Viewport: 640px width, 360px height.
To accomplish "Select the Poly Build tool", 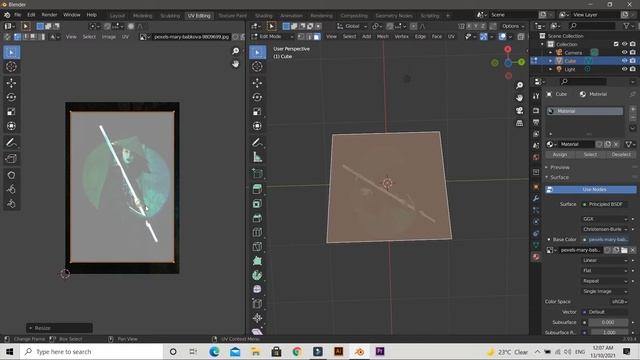I will click(257, 261).
